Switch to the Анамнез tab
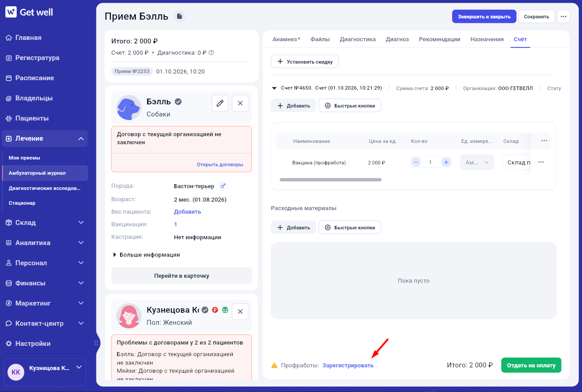The height and width of the screenshot is (392, 582). point(287,39)
